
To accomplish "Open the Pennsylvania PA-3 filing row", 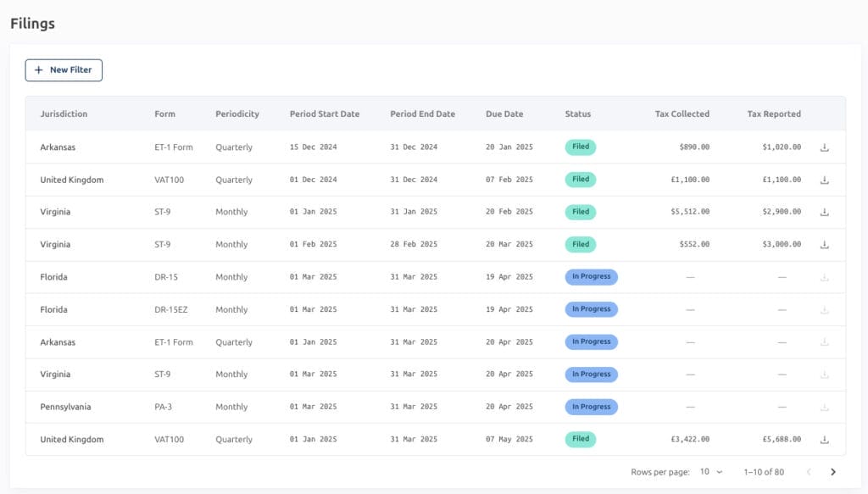I will (x=65, y=407).
